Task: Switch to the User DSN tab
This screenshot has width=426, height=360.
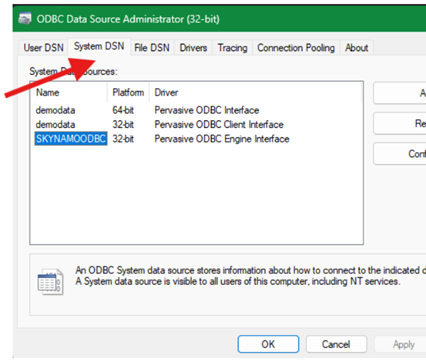Action: click(x=43, y=48)
